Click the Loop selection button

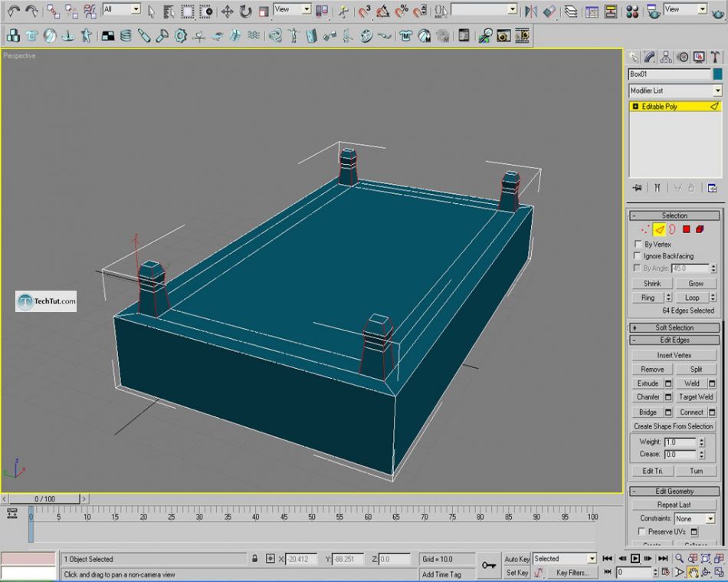(692, 298)
